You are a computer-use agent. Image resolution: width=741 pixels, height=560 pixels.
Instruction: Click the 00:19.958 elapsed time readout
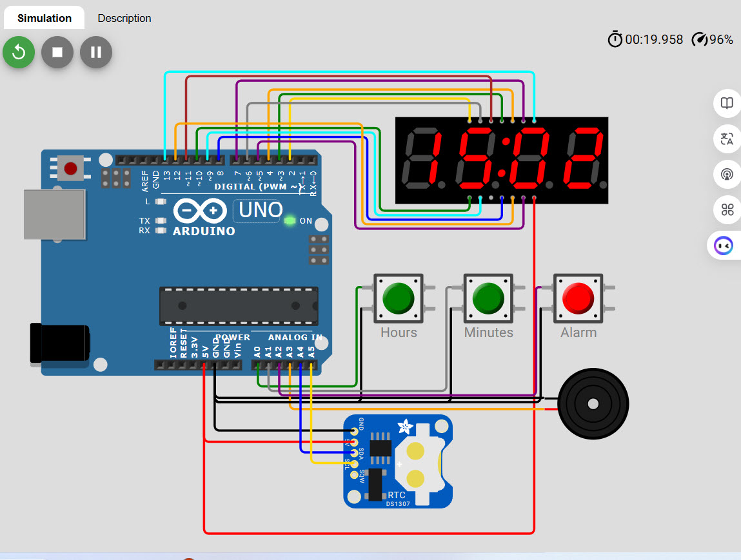coord(654,39)
